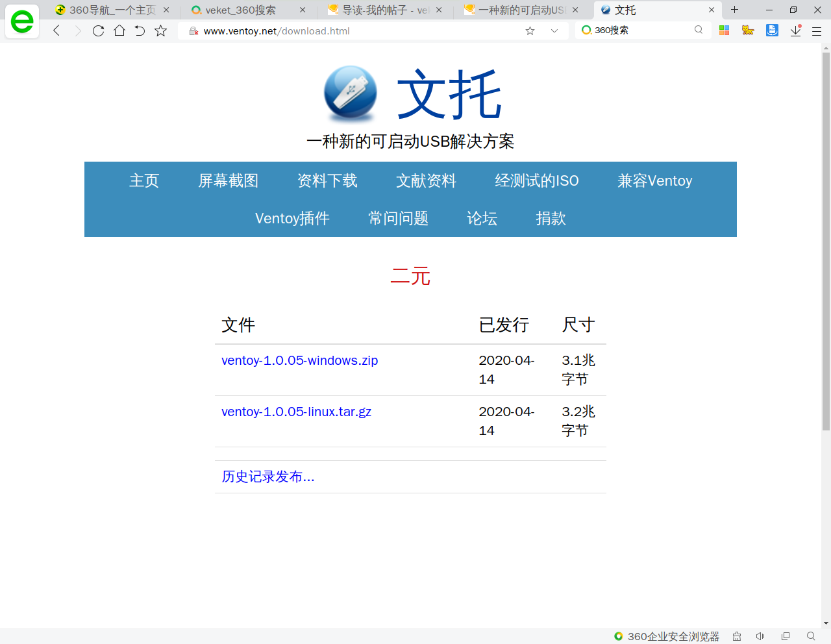Open the 兼容Ventoy menu item
The width and height of the screenshot is (831, 644).
tap(655, 180)
